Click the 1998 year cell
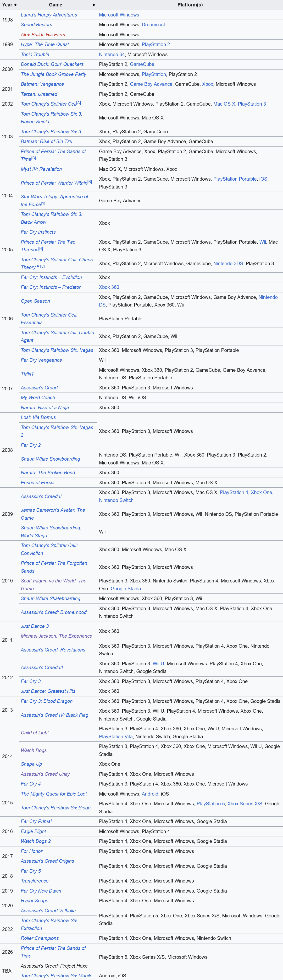The image size is (283, 980). pyautogui.click(x=10, y=20)
